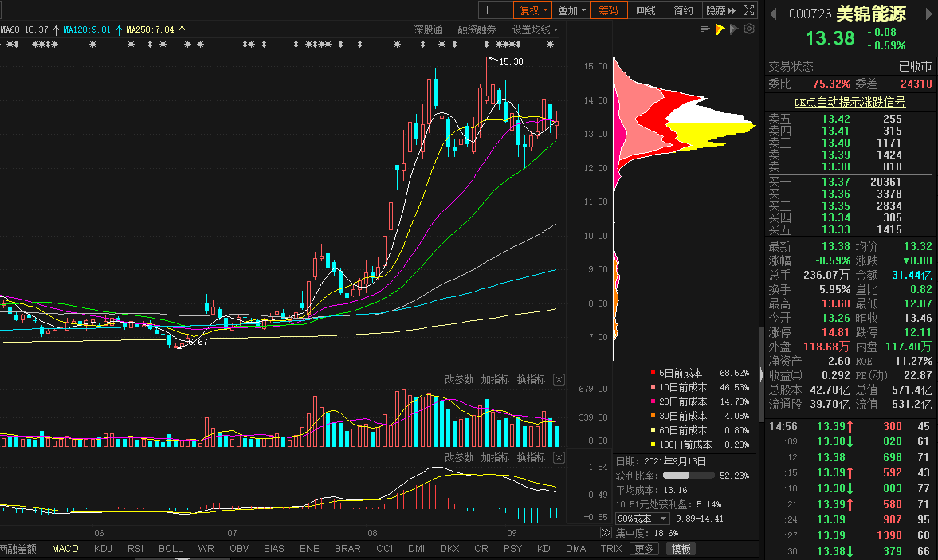The width and height of the screenshot is (938, 560).
Task: Zoom out chart with minus icon
Action: click(504, 10)
